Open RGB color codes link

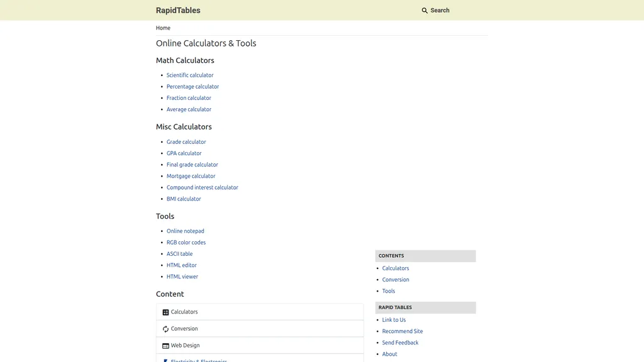coord(186,243)
